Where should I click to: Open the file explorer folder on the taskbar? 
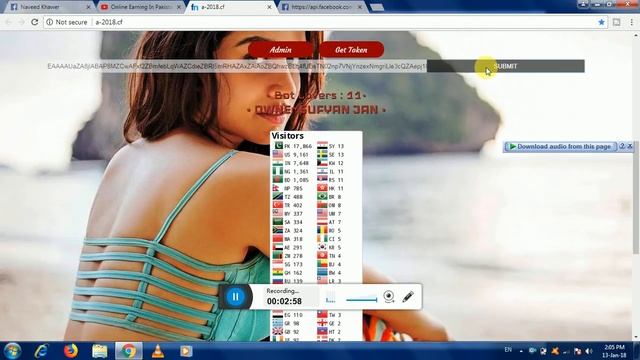tap(100, 351)
